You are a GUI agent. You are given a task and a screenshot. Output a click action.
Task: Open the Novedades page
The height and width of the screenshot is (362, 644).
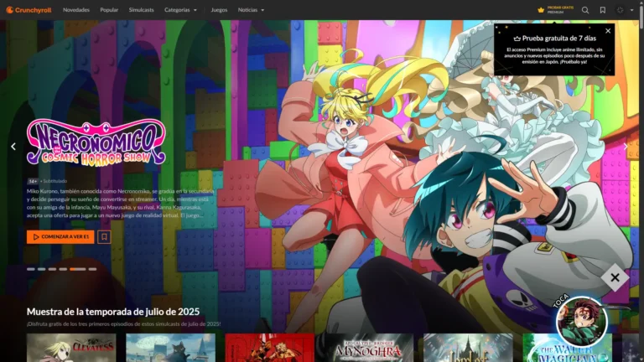point(76,10)
